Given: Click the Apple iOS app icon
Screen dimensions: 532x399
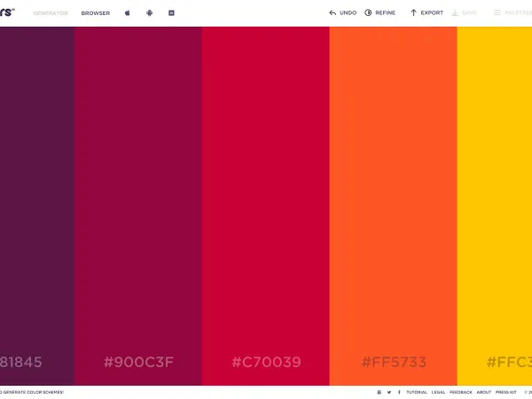Looking at the screenshot, I should pos(127,13).
